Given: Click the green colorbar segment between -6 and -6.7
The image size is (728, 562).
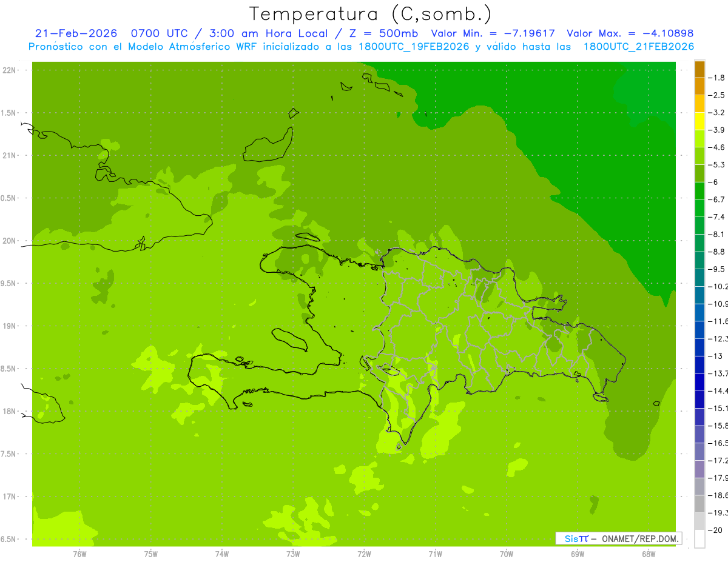Looking at the screenshot, I should [x=699, y=191].
